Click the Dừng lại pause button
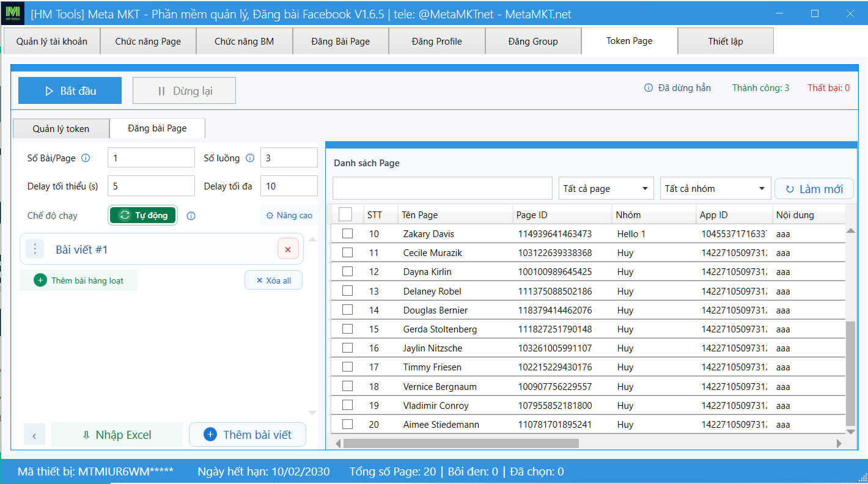 click(184, 90)
